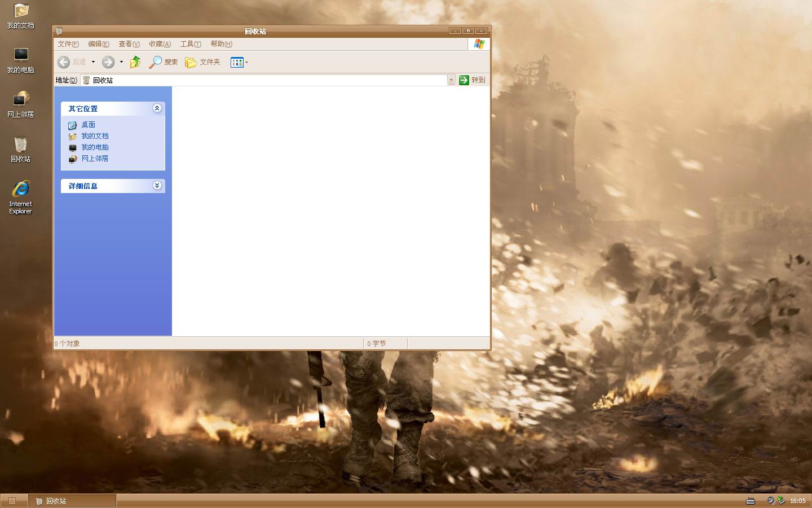Minimize the 回收站 window
Screen dimensions: 812x508
pos(456,31)
